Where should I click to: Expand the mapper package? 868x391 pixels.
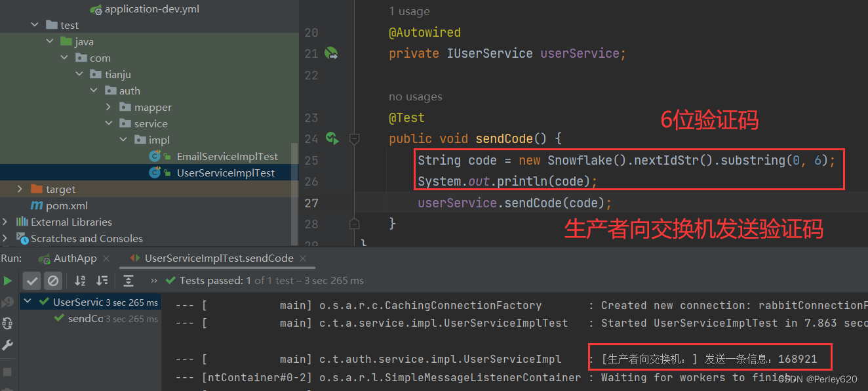coord(109,108)
